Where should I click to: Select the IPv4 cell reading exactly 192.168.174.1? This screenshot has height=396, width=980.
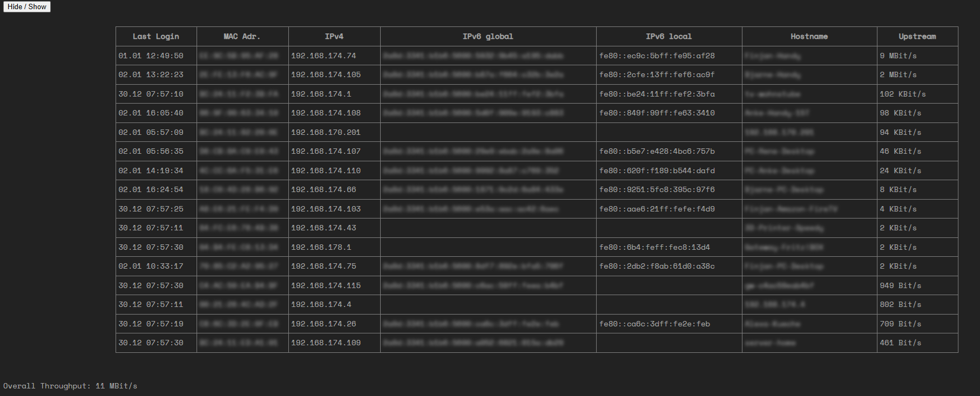click(x=321, y=94)
